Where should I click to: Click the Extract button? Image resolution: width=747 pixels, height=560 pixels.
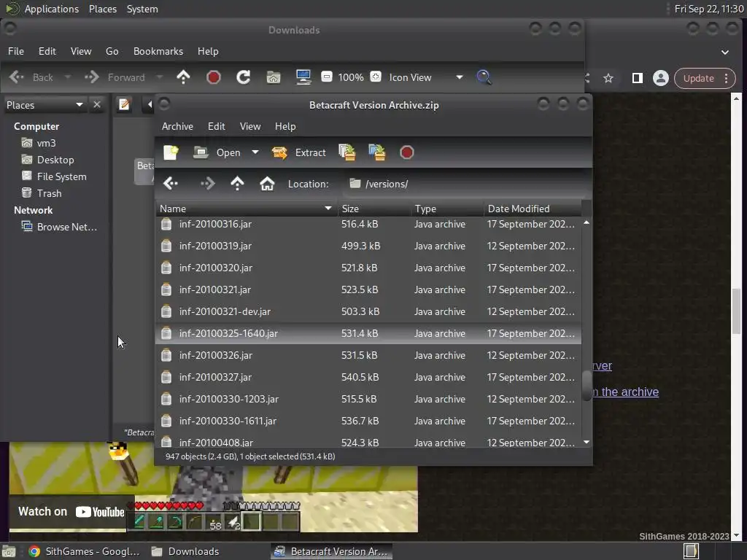[298, 152]
